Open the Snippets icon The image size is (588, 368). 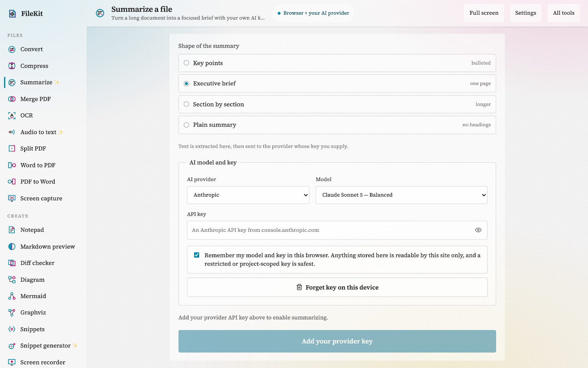click(12, 329)
